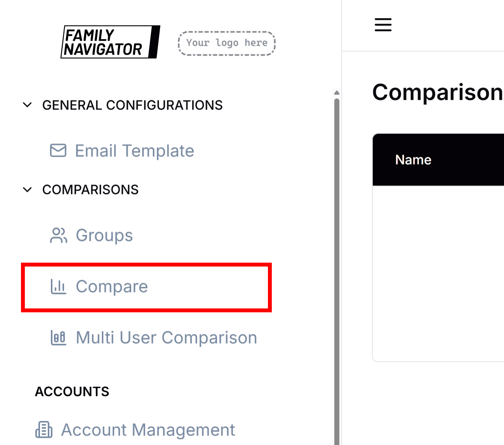Image resolution: width=504 pixels, height=445 pixels.
Task: Click the sidebar scrollbar up arrow
Action: click(x=336, y=92)
